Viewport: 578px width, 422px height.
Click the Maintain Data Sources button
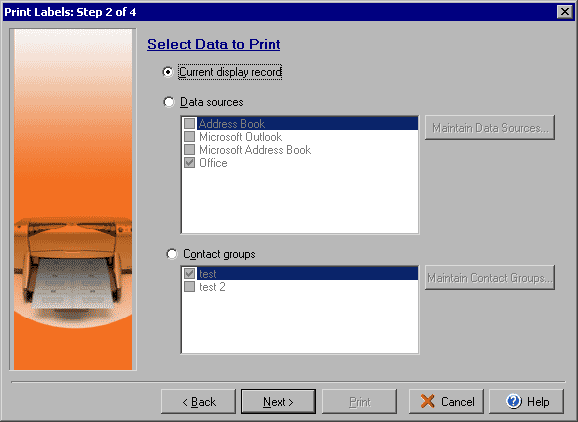pyautogui.click(x=490, y=128)
